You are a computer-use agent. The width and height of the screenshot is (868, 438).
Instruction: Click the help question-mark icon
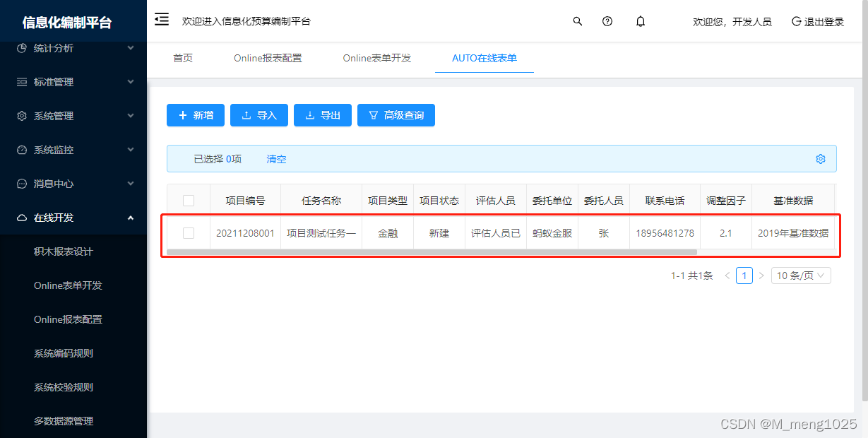pyautogui.click(x=607, y=21)
